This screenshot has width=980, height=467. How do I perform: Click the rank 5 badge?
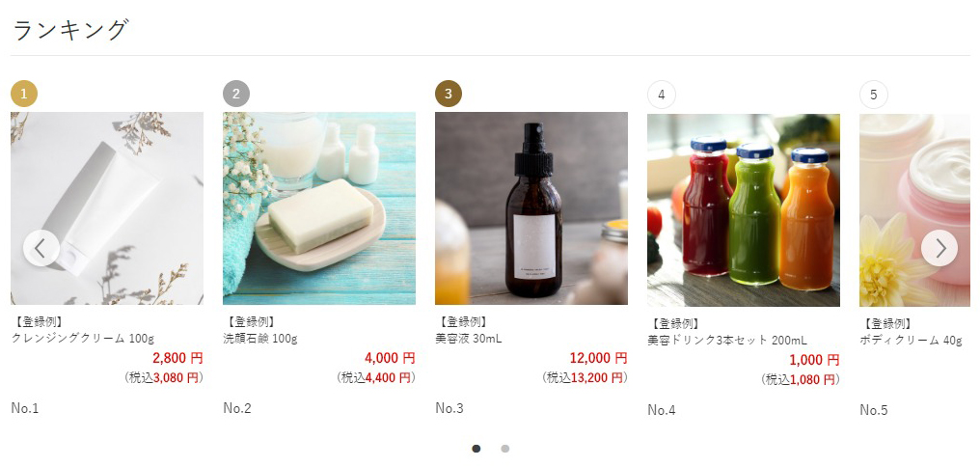pyautogui.click(x=873, y=95)
